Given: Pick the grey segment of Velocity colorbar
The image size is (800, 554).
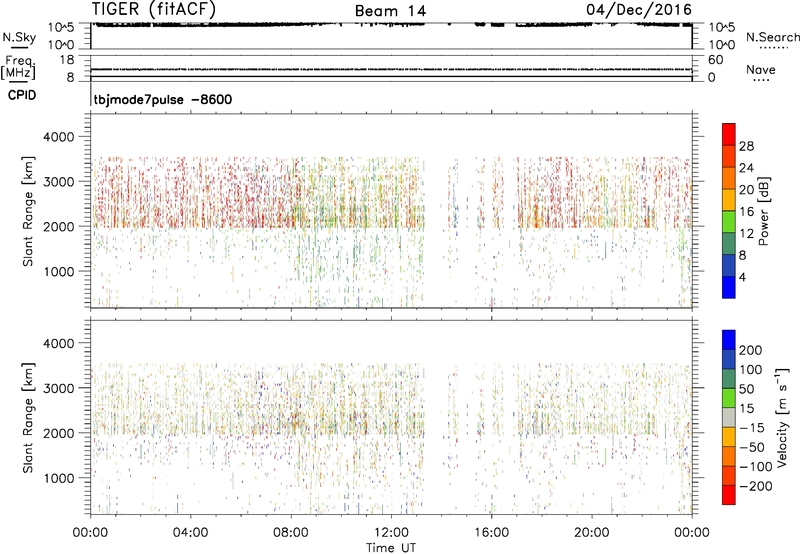Looking at the screenshot, I should point(729,418).
